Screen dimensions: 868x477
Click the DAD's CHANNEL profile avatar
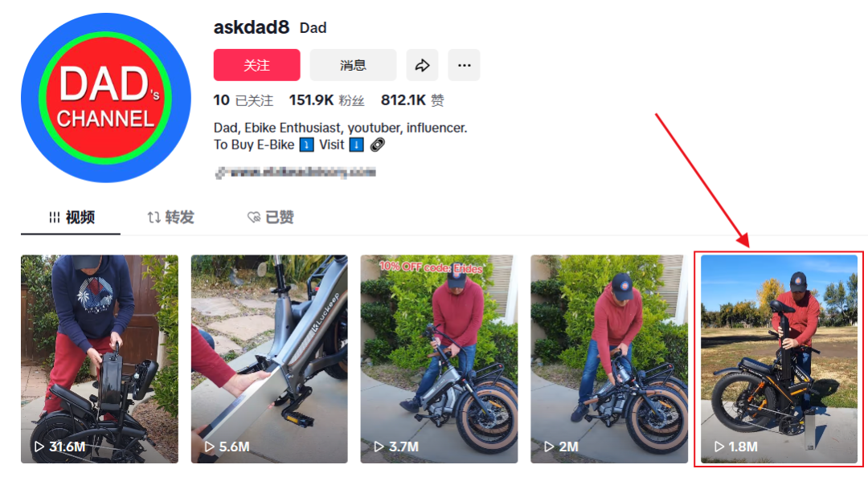point(106,98)
